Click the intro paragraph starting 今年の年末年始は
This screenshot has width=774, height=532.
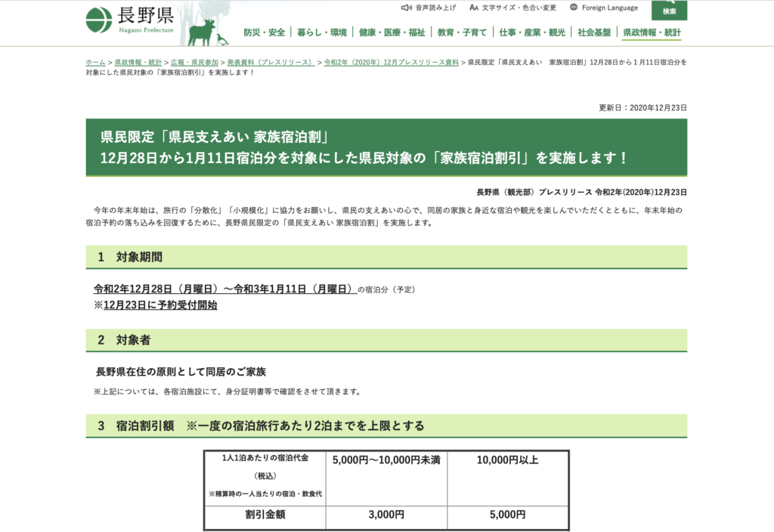385,216
